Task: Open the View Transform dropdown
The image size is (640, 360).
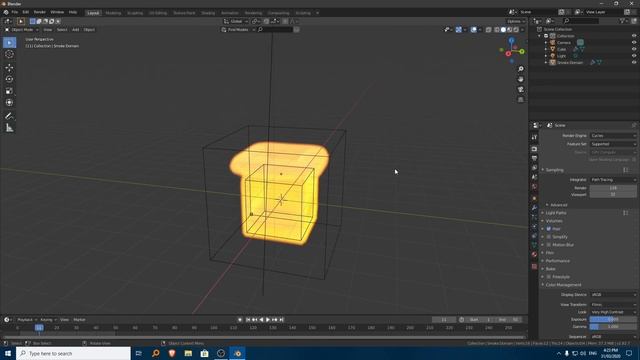Action: tap(613, 304)
